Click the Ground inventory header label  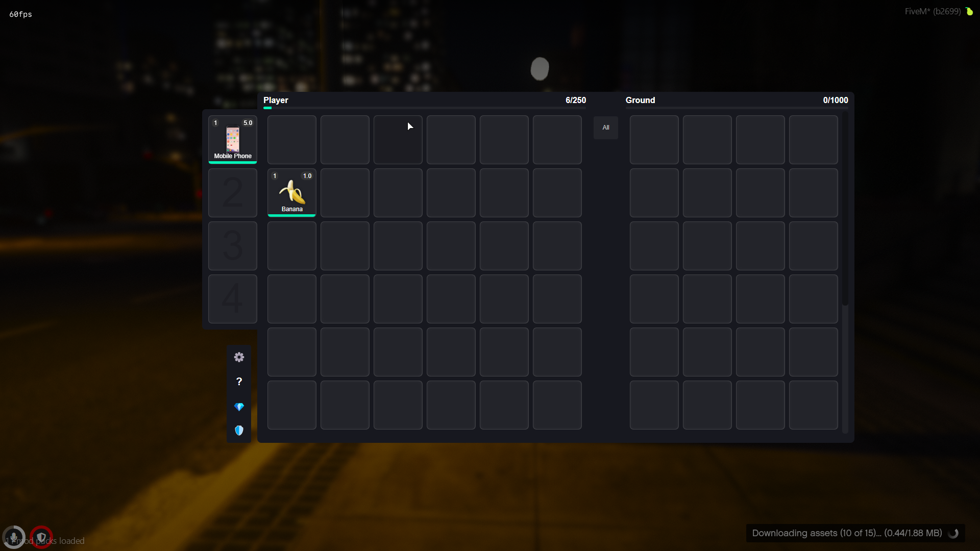point(640,100)
